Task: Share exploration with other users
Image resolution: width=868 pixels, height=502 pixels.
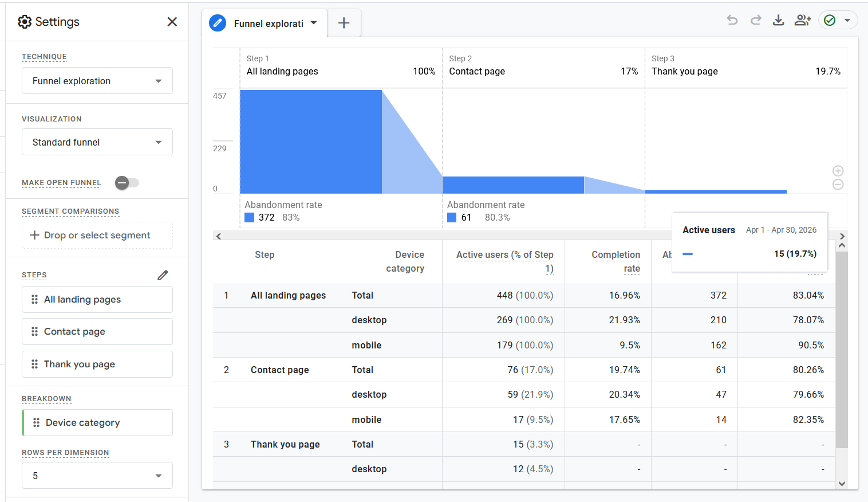Action: click(803, 20)
